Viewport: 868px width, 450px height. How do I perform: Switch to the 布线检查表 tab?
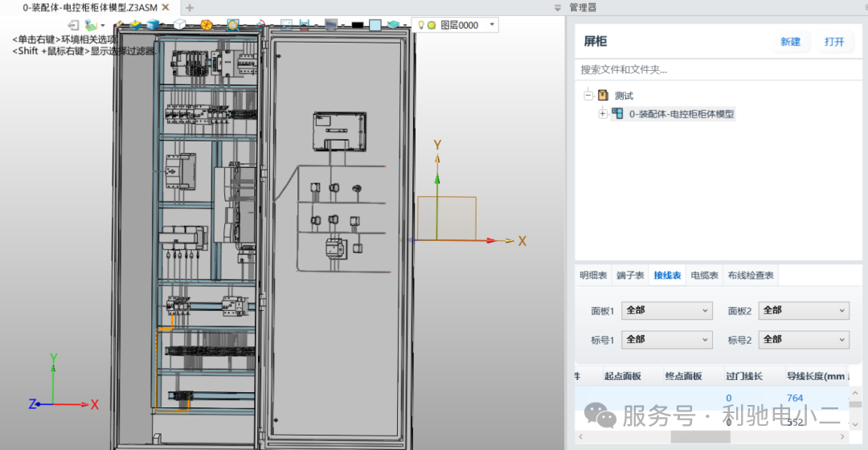751,276
